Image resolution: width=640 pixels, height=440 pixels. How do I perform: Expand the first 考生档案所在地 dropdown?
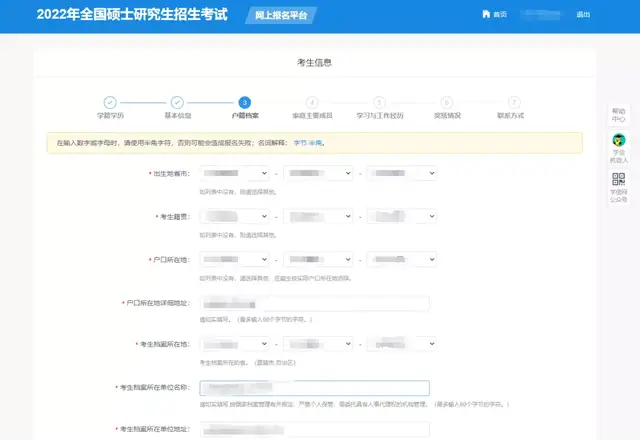pyautogui.click(x=235, y=344)
